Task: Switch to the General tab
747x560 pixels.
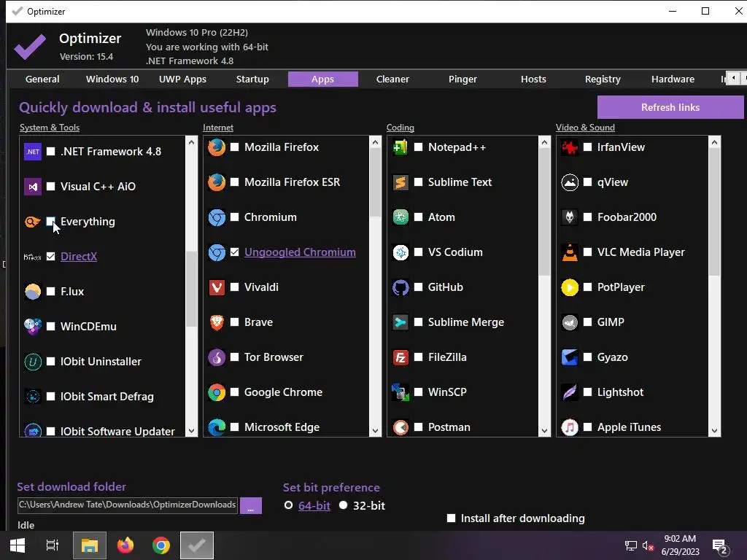Action: pos(42,79)
